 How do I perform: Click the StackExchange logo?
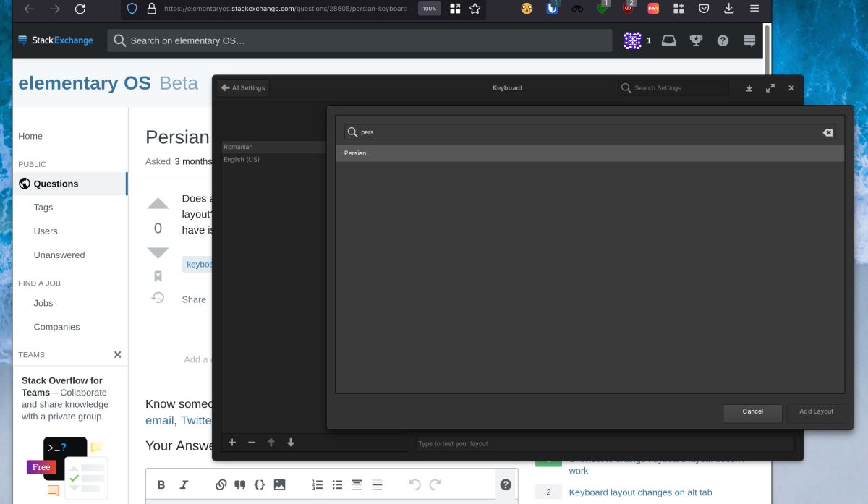(x=56, y=40)
